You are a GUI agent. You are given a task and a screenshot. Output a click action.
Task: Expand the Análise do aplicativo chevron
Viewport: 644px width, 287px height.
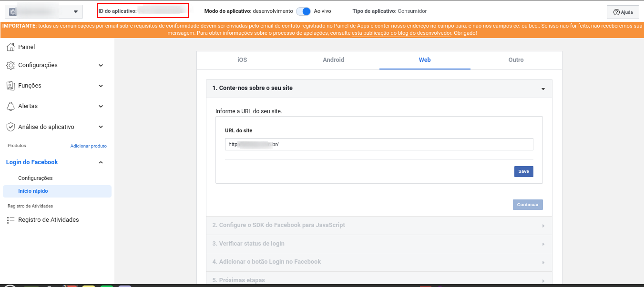click(x=101, y=127)
